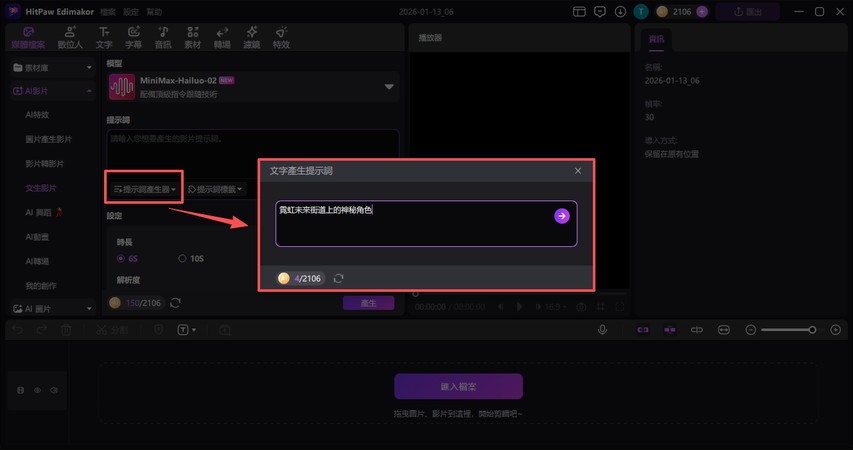
Task: Open the MiniMax-Hailuo-02 model dropdown
Action: 253,87
